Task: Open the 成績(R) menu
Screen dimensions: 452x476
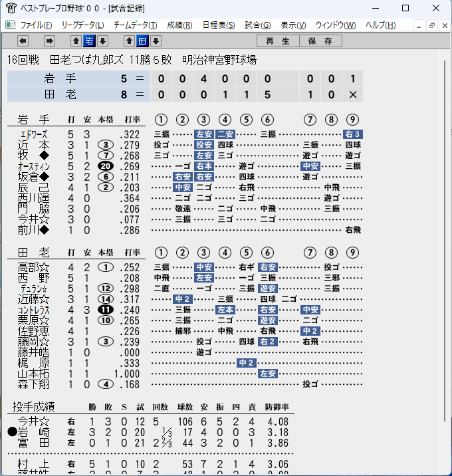Action: (x=179, y=25)
